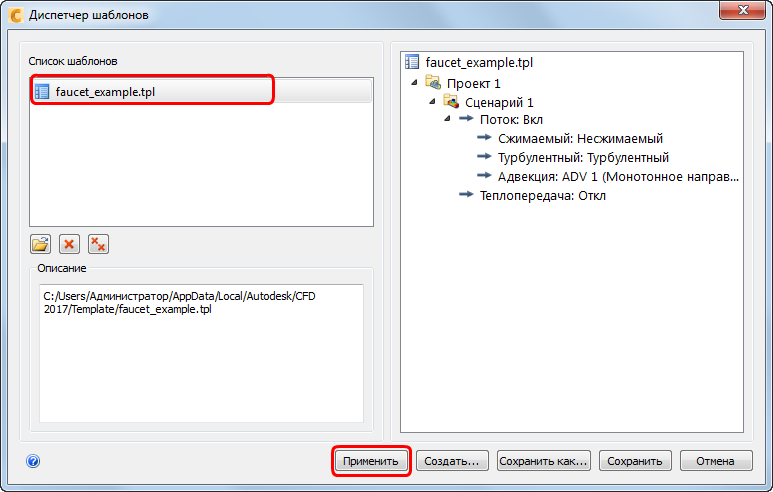Select Адвекция: ADV 1 tree label
The height and width of the screenshot is (492, 773).
click(x=618, y=176)
